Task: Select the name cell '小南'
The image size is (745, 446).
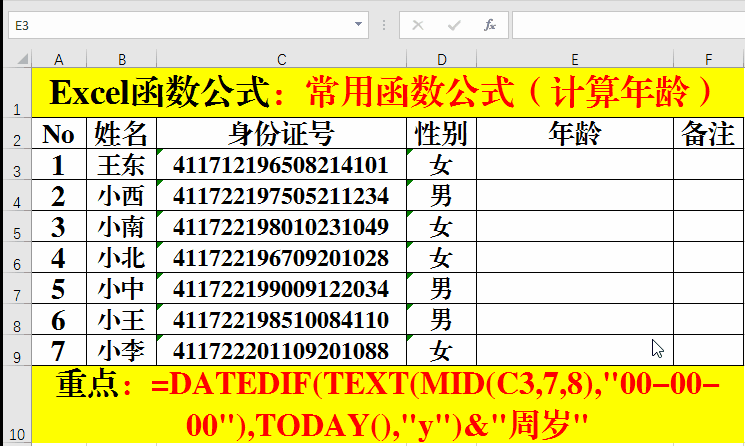Action: tap(122, 226)
